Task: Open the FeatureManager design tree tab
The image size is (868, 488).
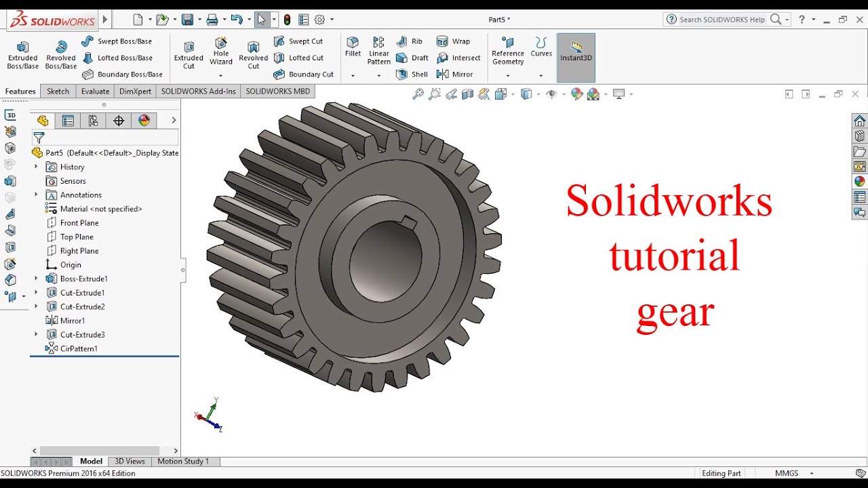Action: pyautogui.click(x=43, y=121)
